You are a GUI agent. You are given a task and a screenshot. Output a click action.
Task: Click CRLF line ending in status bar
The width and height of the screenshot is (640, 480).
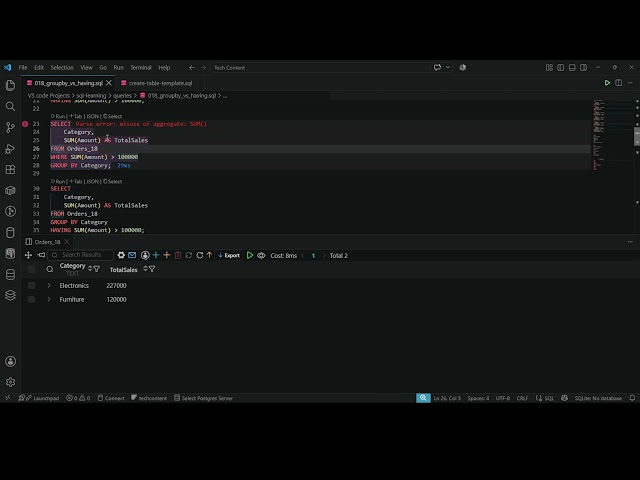pos(522,398)
